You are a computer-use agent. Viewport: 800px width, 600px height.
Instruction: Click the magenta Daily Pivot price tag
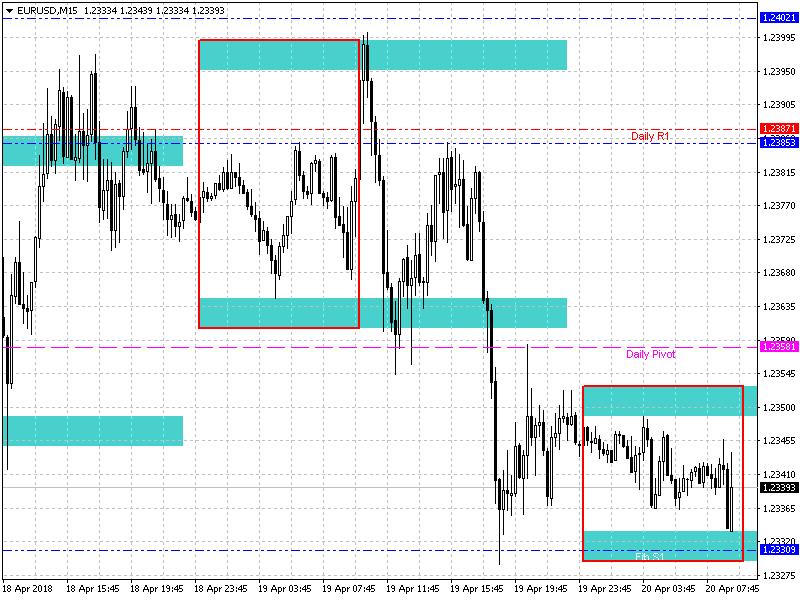(x=778, y=347)
